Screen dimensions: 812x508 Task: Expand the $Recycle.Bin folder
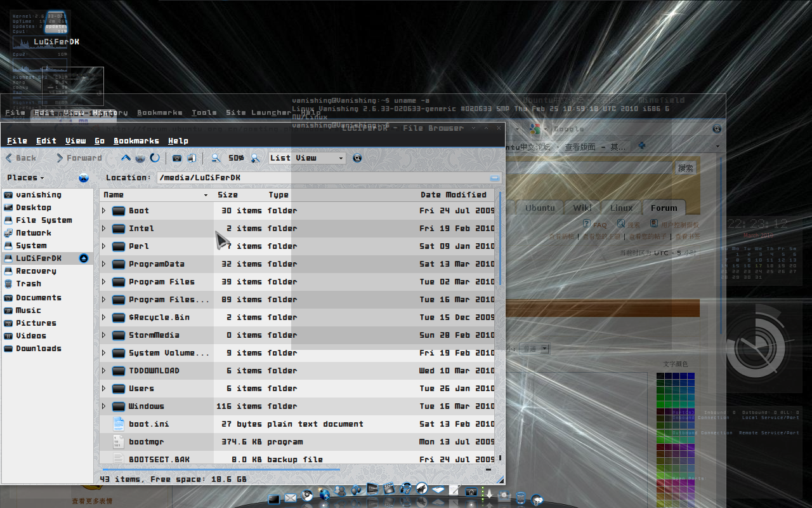pyautogui.click(x=104, y=317)
